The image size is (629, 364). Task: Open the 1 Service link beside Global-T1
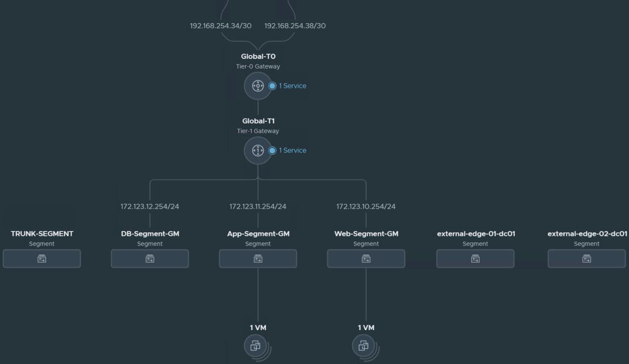tap(292, 151)
